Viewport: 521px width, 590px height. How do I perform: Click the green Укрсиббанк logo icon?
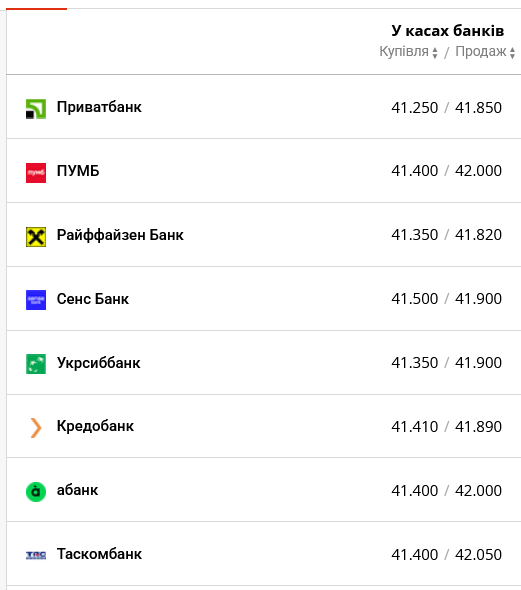pyautogui.click(x=36, y=364)
